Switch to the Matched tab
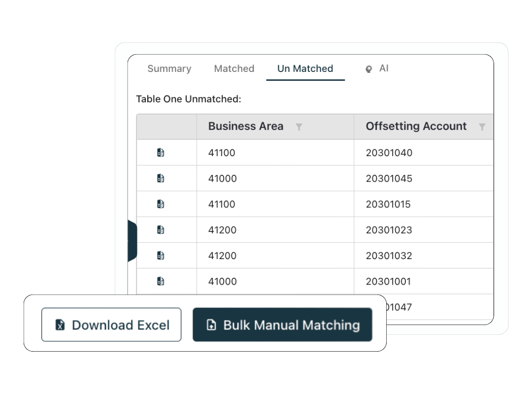 [234, 68]
